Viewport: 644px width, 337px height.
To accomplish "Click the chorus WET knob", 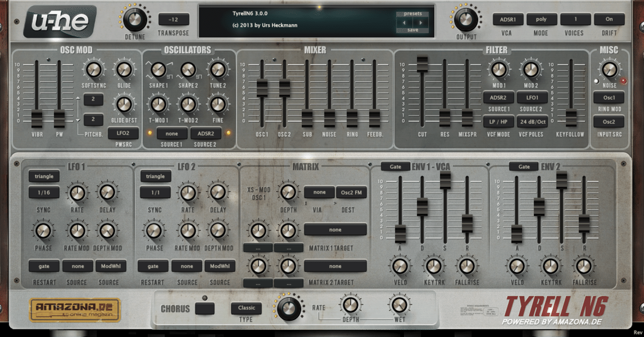I will (x=399, y=305).
